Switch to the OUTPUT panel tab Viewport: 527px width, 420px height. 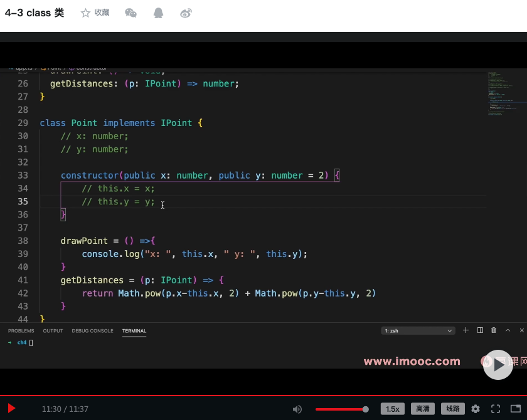pos(53,331)
